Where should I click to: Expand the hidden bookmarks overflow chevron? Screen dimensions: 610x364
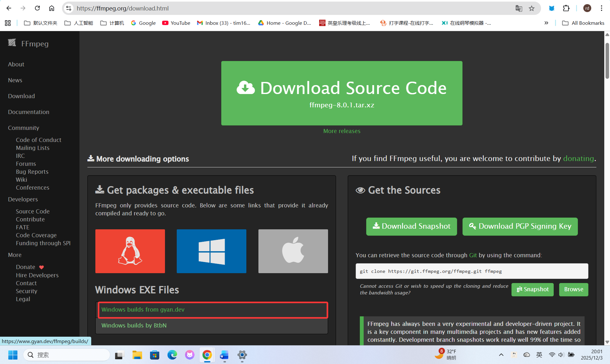coord(546,23)
